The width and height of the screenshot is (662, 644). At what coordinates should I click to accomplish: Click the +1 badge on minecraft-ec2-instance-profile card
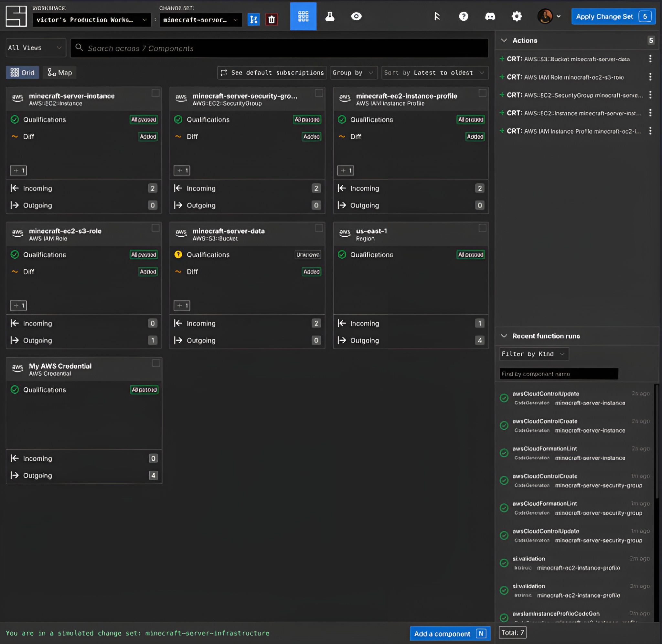(x=346, y=170)
